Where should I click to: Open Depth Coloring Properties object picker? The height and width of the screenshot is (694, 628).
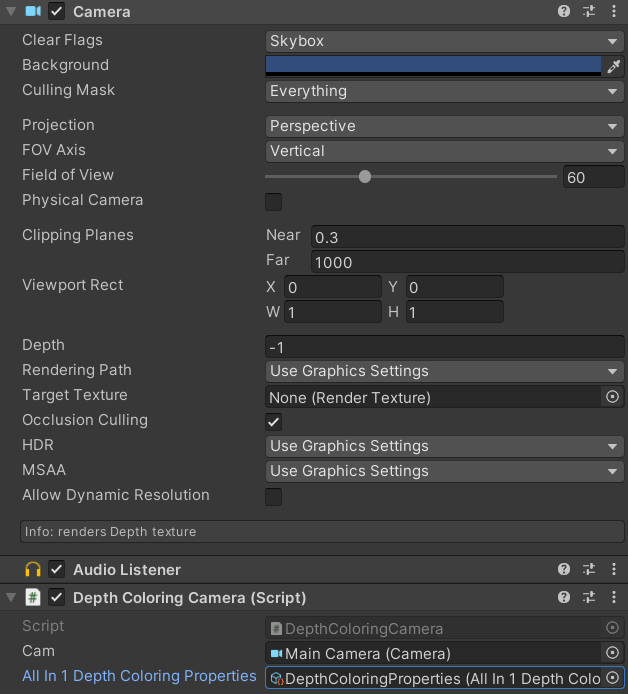[x=612, y=678]
